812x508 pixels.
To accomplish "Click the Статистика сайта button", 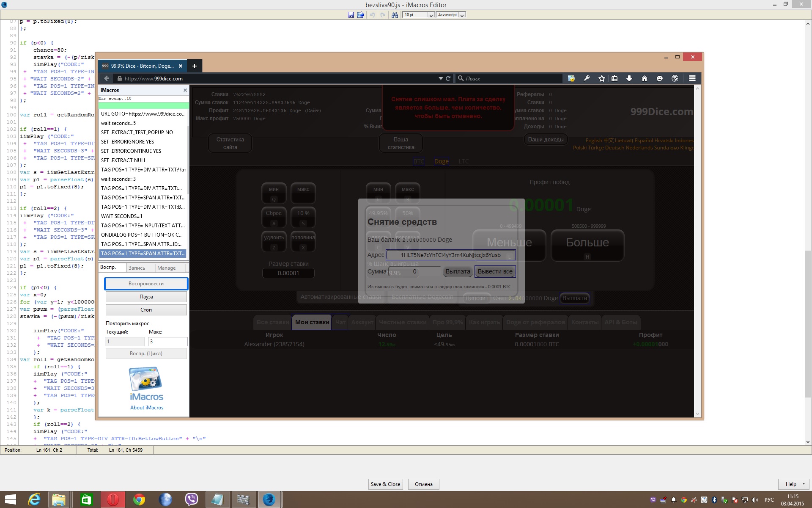I will click(230, 143).
